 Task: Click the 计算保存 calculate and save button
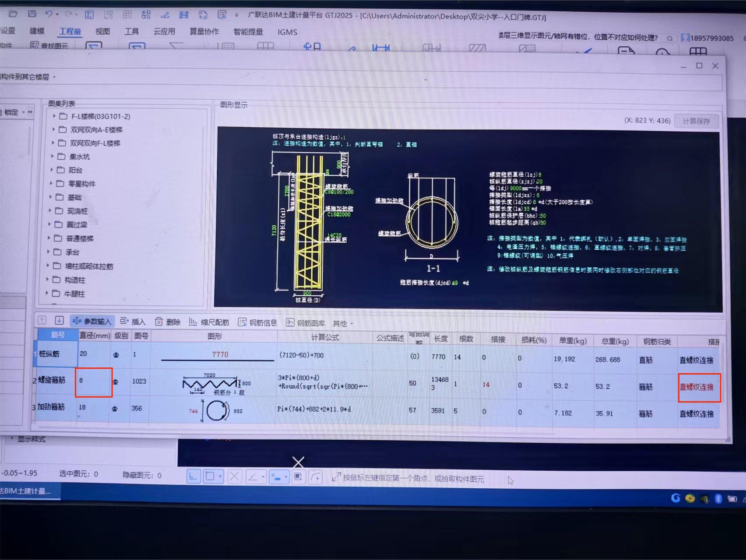(696, 121)
